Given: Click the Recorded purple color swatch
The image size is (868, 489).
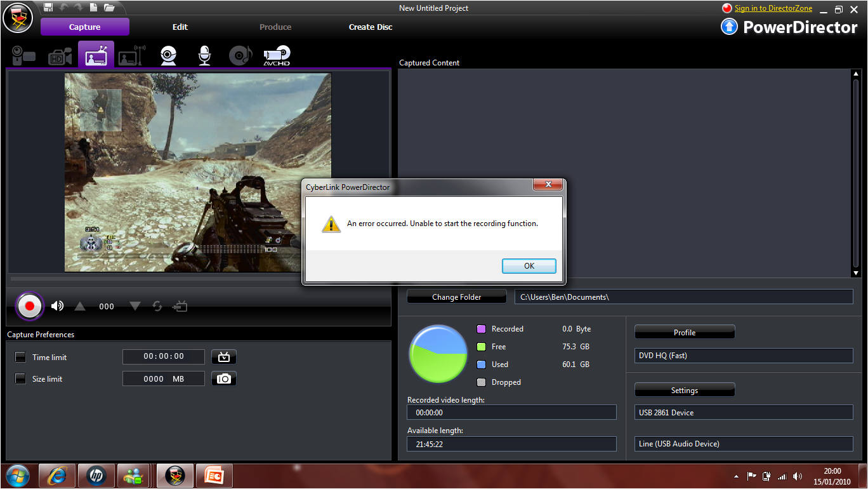Looking at the screenshot, I should tap(481, 329).
